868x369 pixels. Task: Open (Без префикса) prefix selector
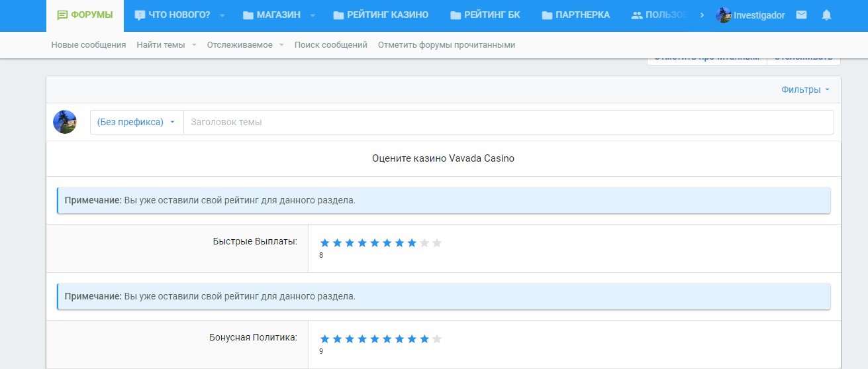coord(136,122)
